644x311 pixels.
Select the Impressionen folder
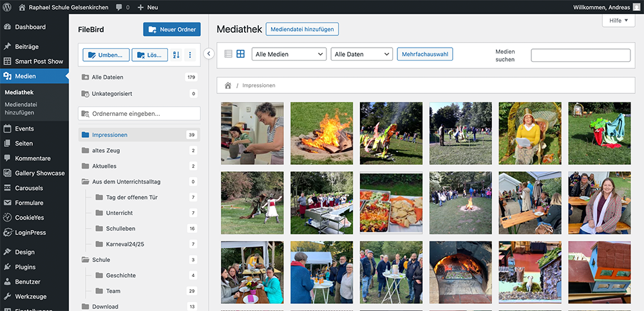[139, 135]
